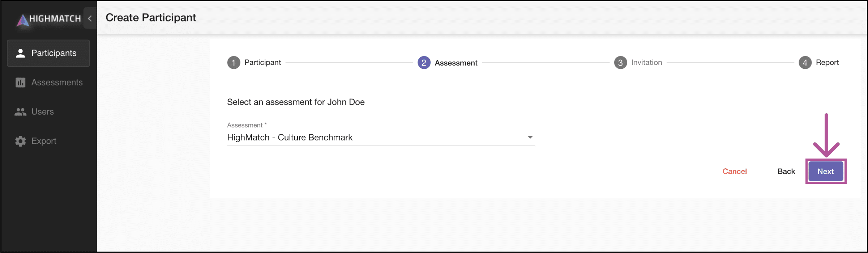Select step 2 circle in the stepper

pos(424,63)
